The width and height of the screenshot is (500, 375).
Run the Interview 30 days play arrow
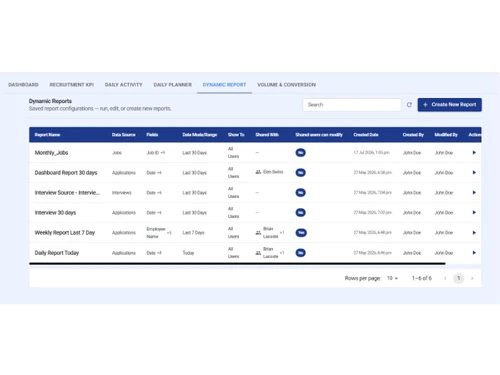pos(474,213)
